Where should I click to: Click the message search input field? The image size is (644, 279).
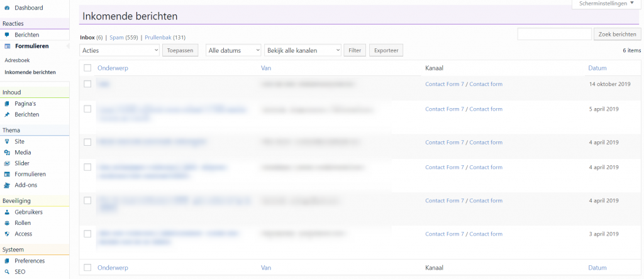pos(555,35)
